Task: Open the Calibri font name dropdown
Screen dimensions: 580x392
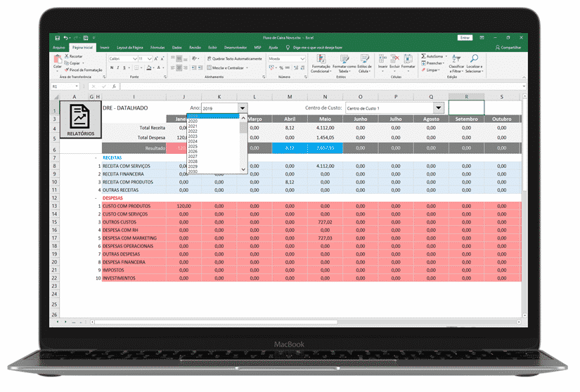Action: (x=135, y=59)
